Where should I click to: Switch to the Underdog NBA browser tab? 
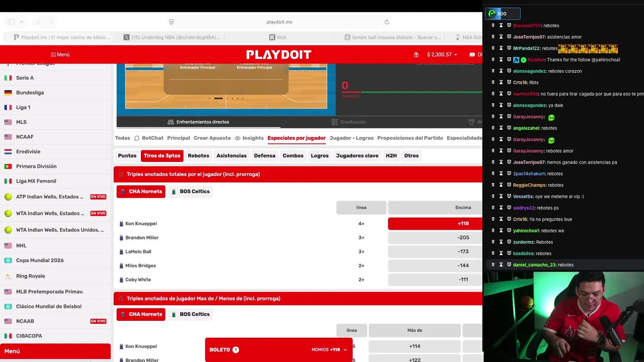coord(172,37)
